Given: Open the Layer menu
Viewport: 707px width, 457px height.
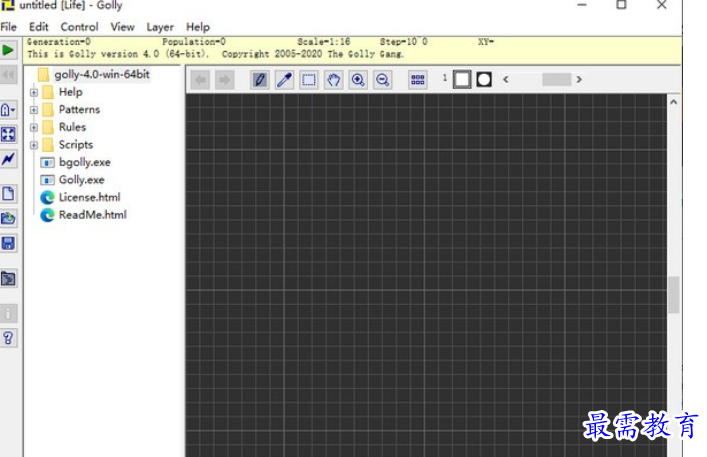Looking at the screenshot, I should pyautogui.click(x=160, y=27).
